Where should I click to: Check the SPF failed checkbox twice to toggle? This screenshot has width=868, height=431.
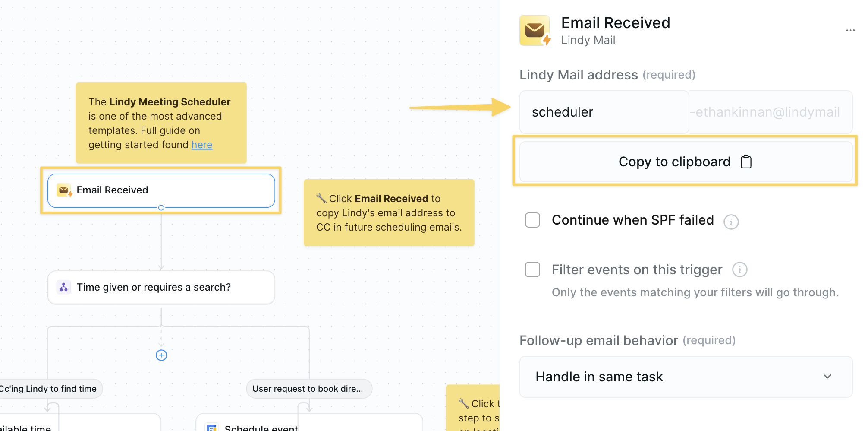[532, 220]
